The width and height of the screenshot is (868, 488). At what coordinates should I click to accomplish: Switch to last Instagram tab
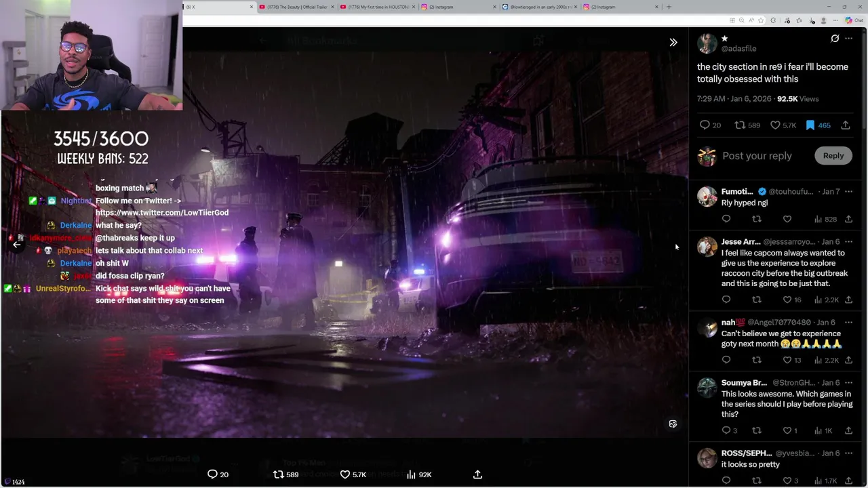[620, 7]
